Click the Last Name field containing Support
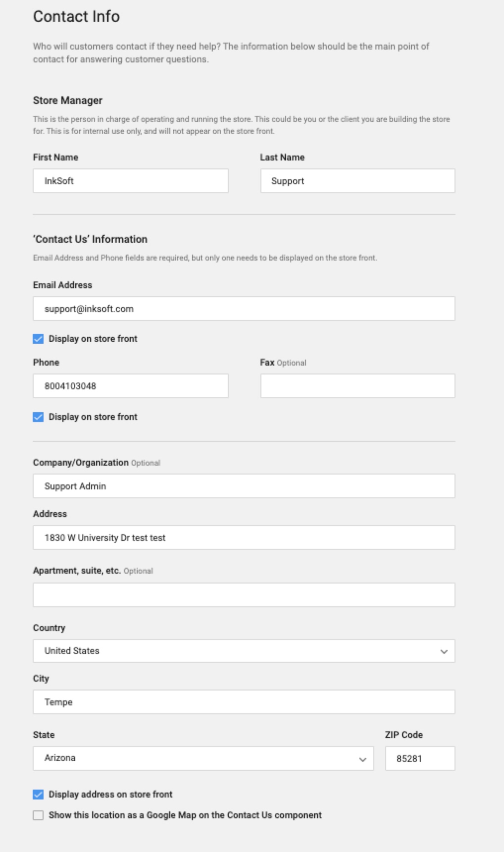Screen dimensions: 504x852 [357, 181]
